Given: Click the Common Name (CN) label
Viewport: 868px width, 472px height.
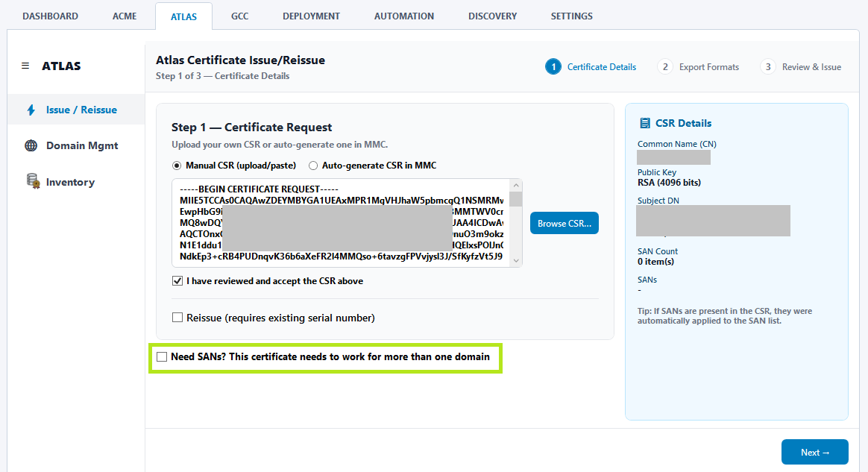Looking at the screenshot, I should click(x=677, y=144).
